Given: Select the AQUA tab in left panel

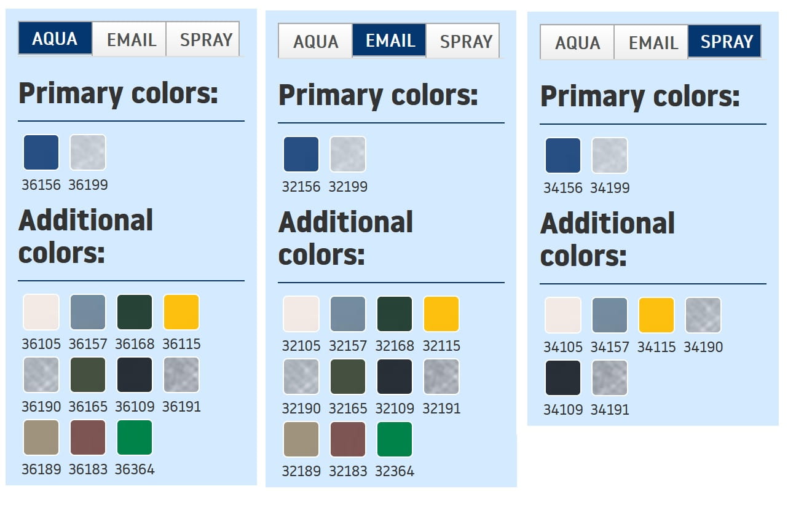Looking at the screenshot, I should 55,39.
